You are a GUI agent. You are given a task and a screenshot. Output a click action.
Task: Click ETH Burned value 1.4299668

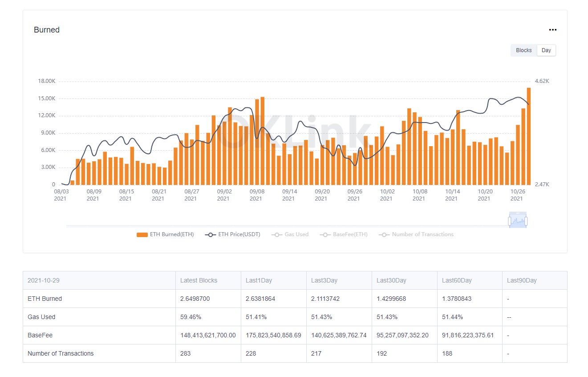(x=391, y=299)
